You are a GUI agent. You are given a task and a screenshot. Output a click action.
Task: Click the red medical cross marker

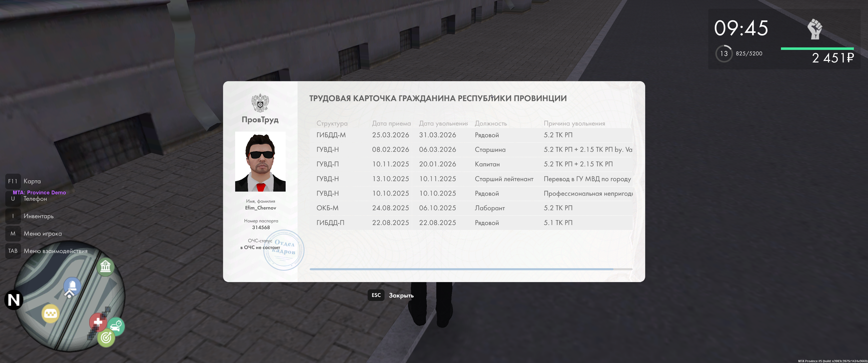pos(98,322)
